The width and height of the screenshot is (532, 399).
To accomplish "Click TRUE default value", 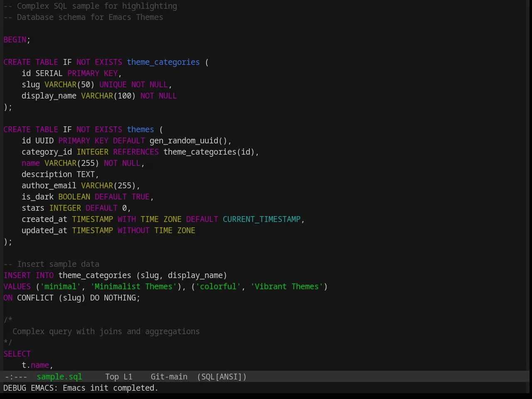I will [140, 197].
